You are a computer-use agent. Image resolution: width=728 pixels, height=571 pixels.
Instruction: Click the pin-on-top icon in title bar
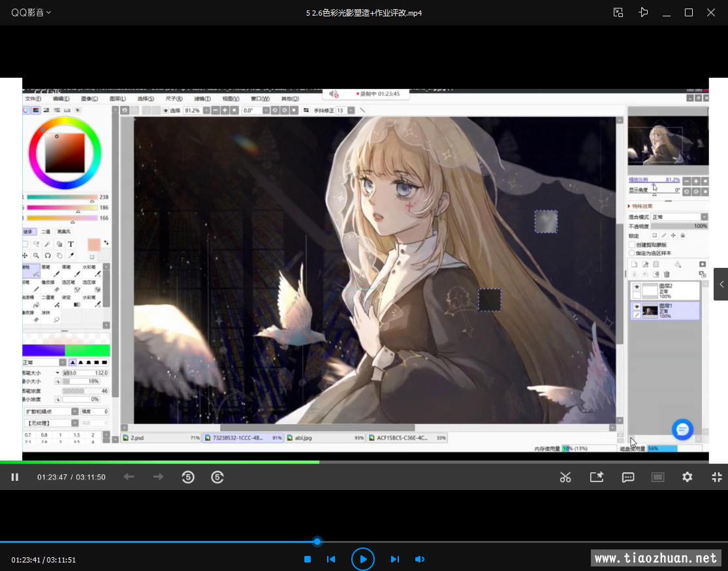pos(644,12)
